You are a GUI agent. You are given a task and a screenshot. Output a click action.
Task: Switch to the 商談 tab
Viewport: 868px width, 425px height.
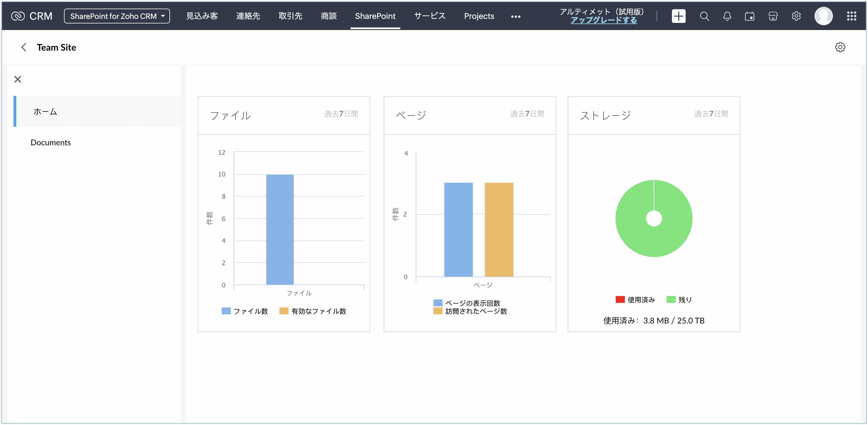[329, 16]
